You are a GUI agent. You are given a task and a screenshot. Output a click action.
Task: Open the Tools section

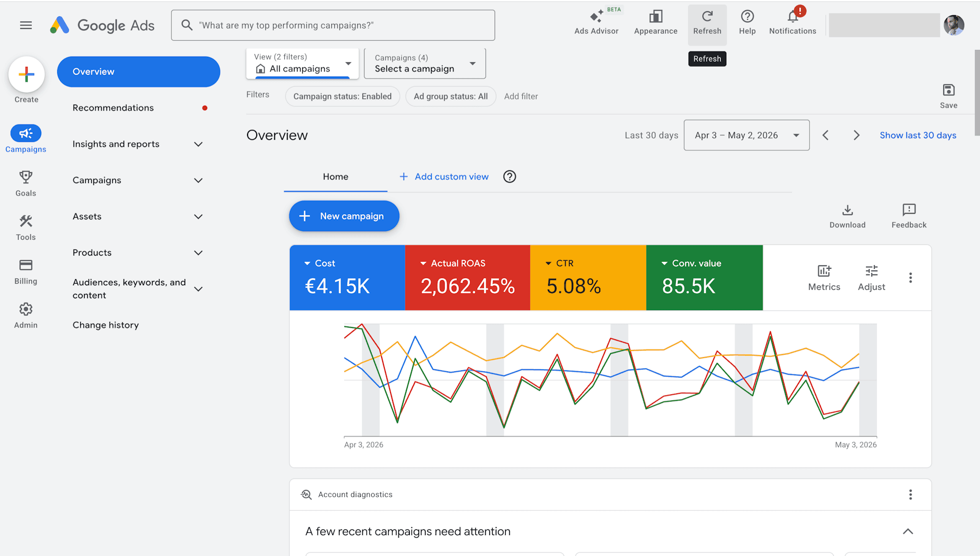pos(26,228)
